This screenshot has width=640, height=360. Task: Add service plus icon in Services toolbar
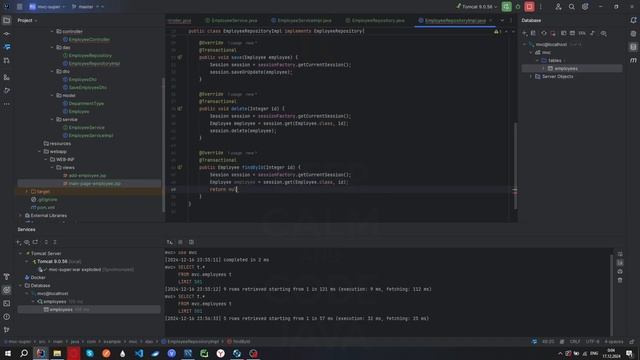click(x=18, y=242)
